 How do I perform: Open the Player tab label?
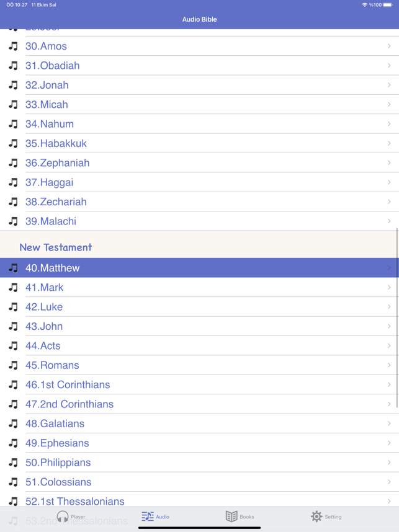coord(78,516)
